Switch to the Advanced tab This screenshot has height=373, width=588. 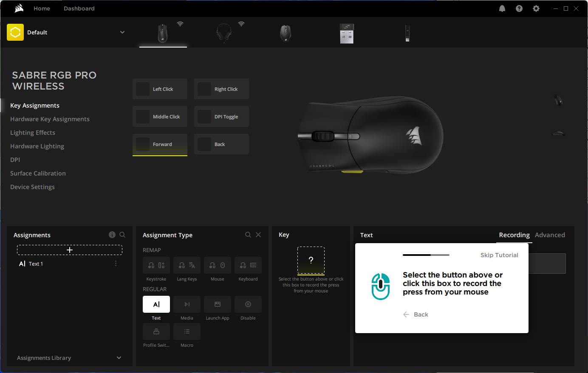(x=550, y=235)
